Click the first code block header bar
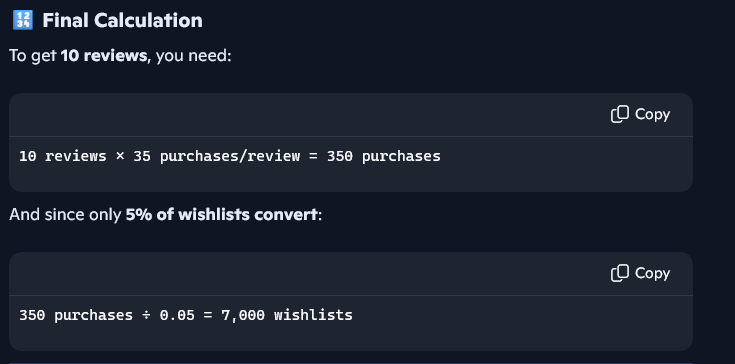The width and height of the screenshot is (735, 364). 351,115
